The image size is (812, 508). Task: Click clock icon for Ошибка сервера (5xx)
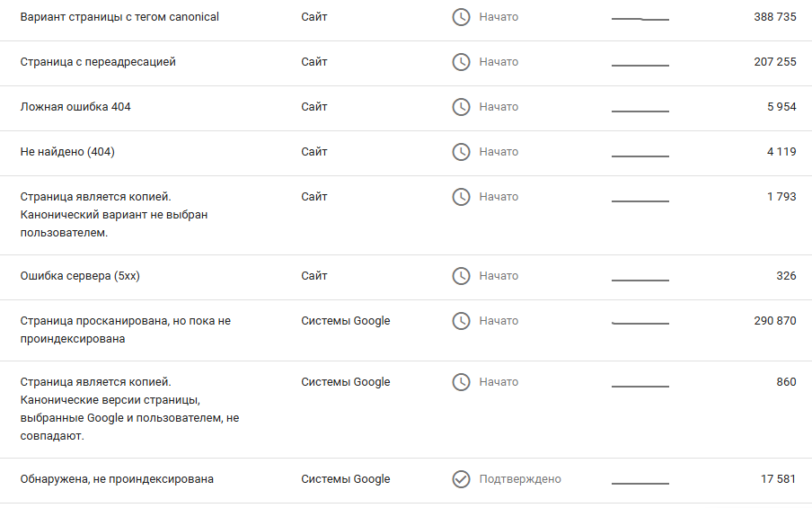tap(461, 276)
